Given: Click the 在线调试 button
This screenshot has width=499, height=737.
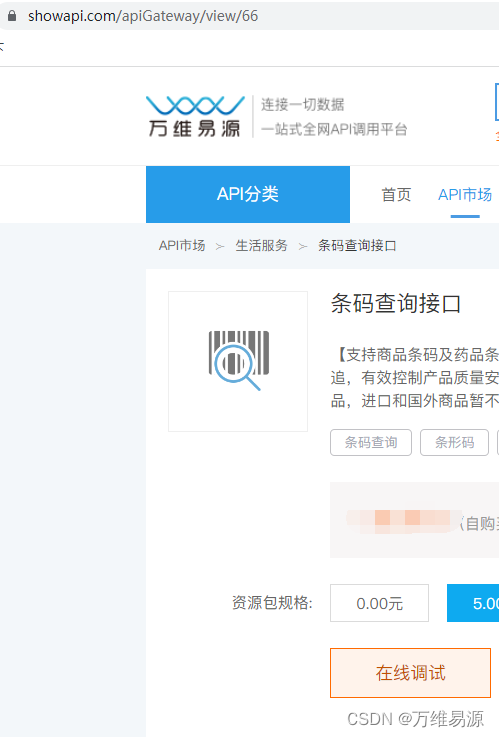Looking at the screenshot, I should 410,673.
